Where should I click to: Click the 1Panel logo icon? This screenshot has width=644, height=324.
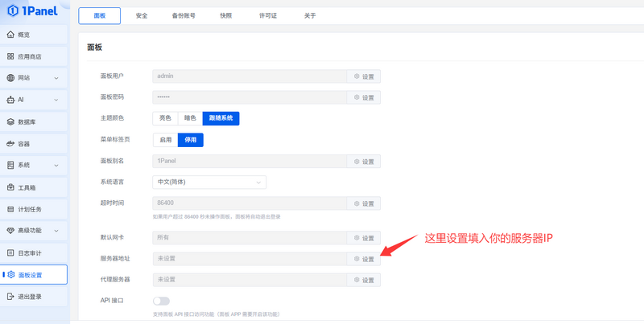pos(13,11)
